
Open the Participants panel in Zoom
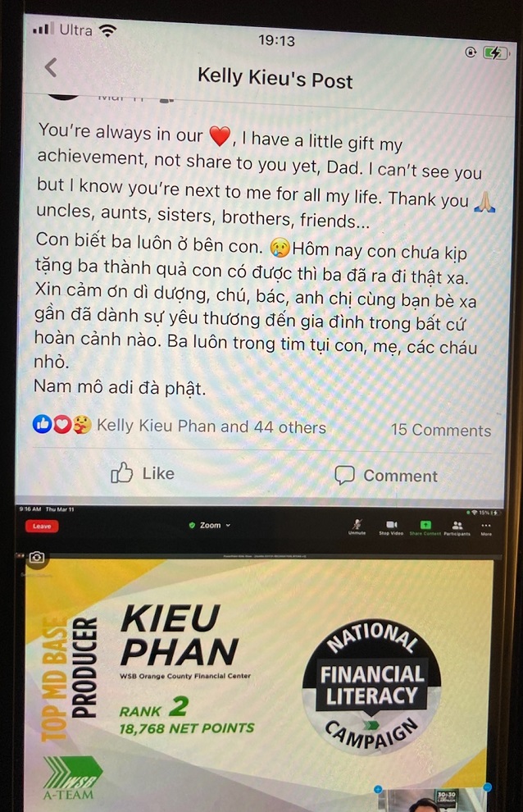pyautogui.click(x=457, y=527)
